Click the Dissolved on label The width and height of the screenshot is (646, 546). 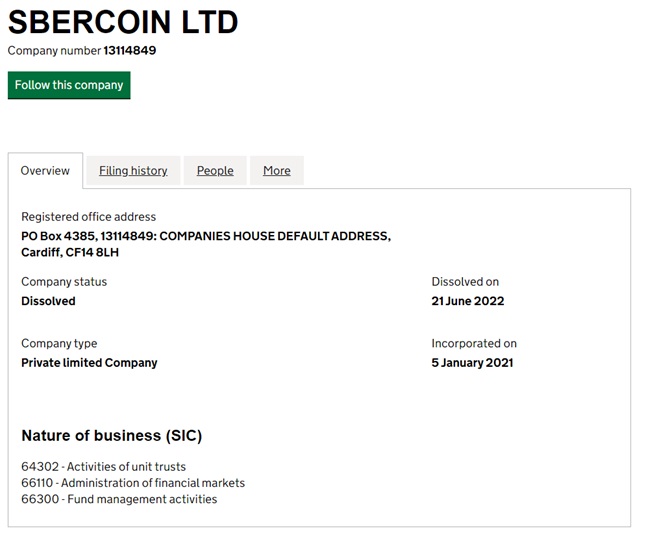tap(465, 282)
